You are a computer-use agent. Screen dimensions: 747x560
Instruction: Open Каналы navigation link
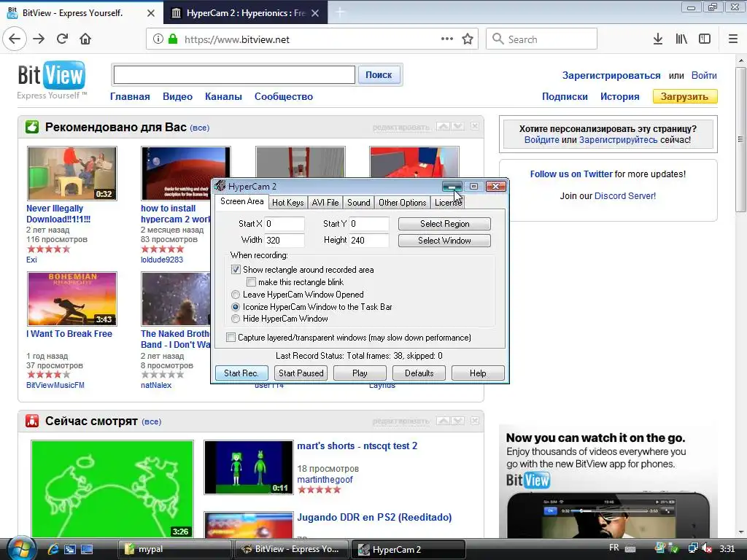(x=223, y=96)
